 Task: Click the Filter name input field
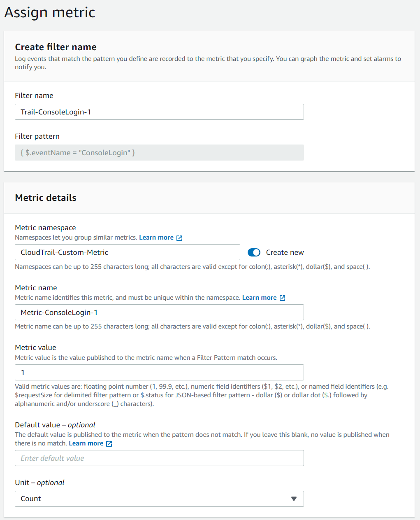click(159, 112)
